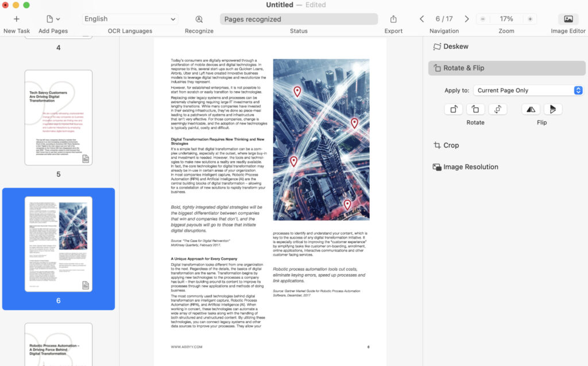Click the Export share icon

click(393, 19)
